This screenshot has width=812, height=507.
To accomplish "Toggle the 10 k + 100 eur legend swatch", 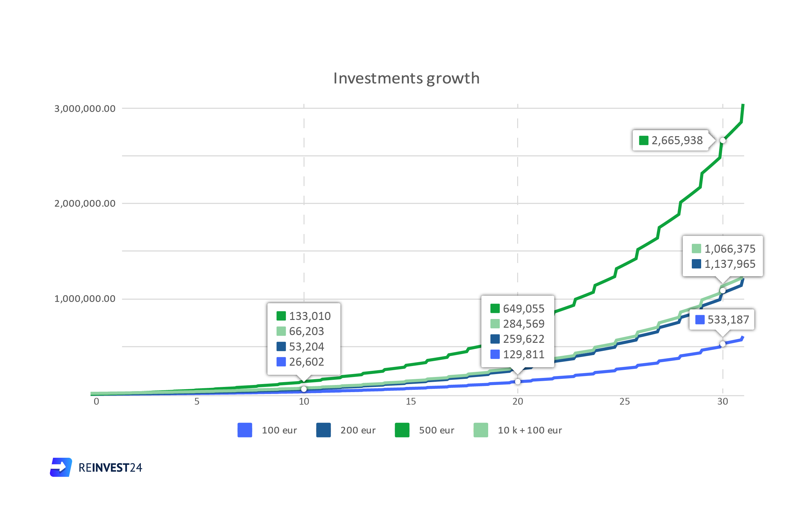I will (481, 430).
